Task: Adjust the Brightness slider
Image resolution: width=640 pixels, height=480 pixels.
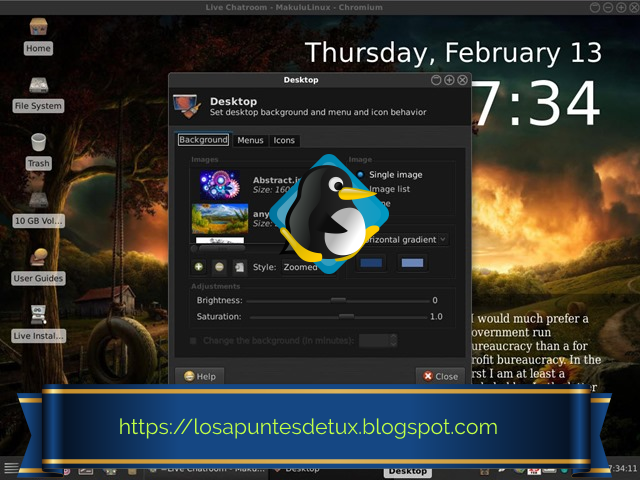Action: 338,300
